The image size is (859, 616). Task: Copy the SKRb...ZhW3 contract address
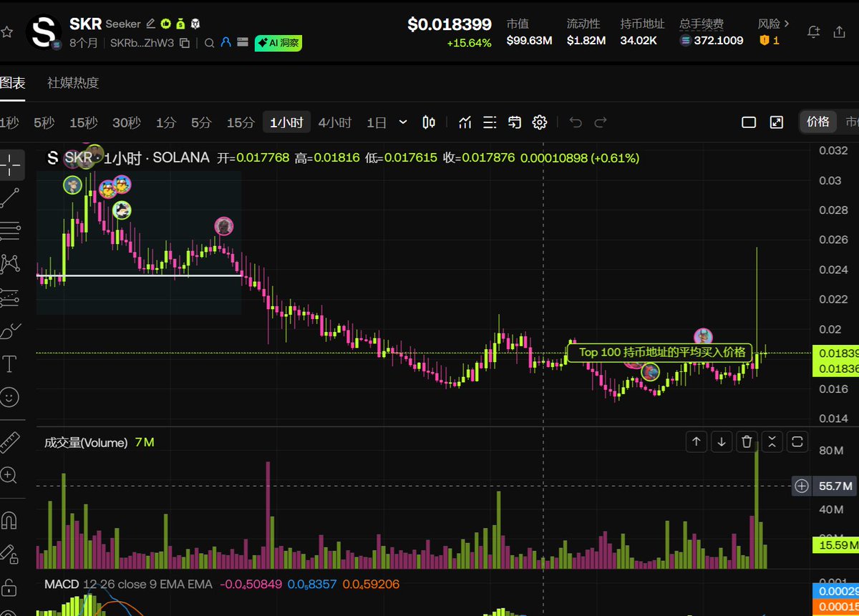tap(185, 43)
